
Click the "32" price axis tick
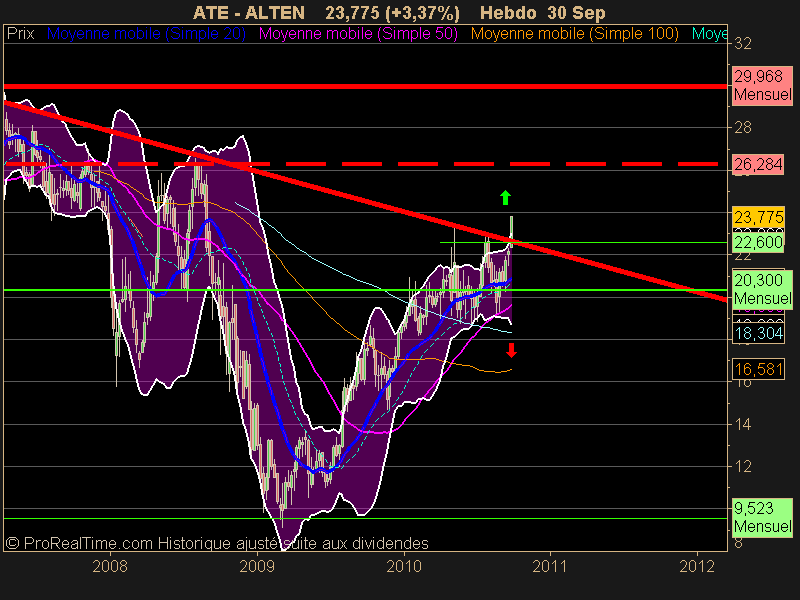pyautogui.click(x=743, y=44)
